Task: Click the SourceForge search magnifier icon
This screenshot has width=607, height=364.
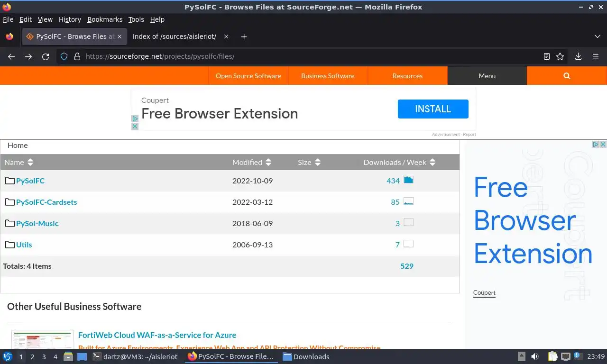Action: tap(567, 76)
